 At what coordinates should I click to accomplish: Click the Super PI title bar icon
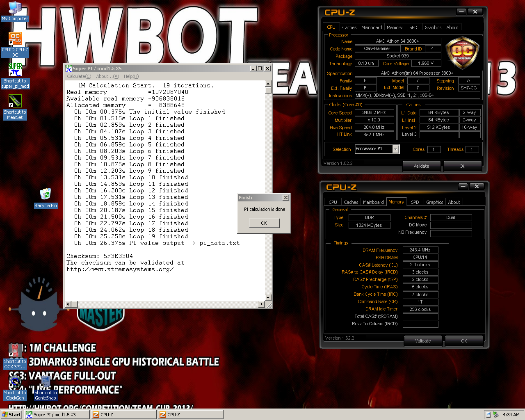(x=68, y=68)
